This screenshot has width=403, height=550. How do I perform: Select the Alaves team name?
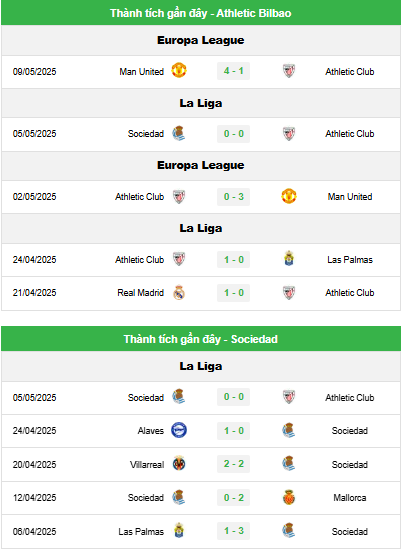click(x=150, y=431)
